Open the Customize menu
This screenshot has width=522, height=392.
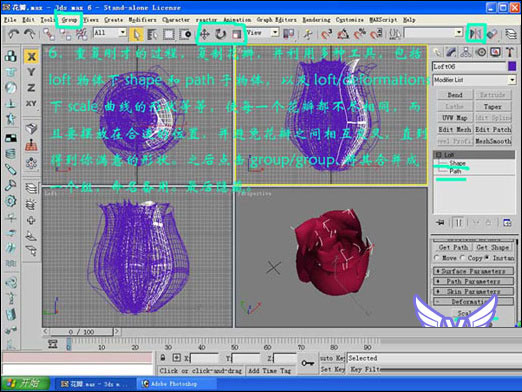350,20
